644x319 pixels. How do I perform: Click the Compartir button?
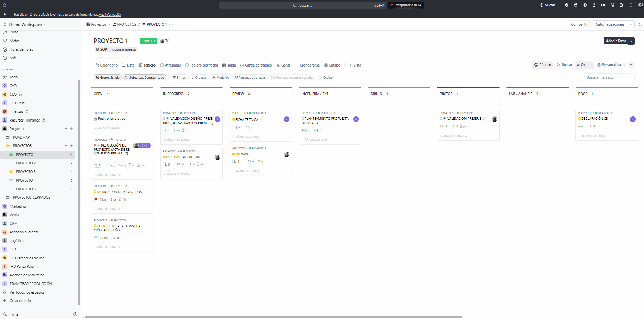579,24
